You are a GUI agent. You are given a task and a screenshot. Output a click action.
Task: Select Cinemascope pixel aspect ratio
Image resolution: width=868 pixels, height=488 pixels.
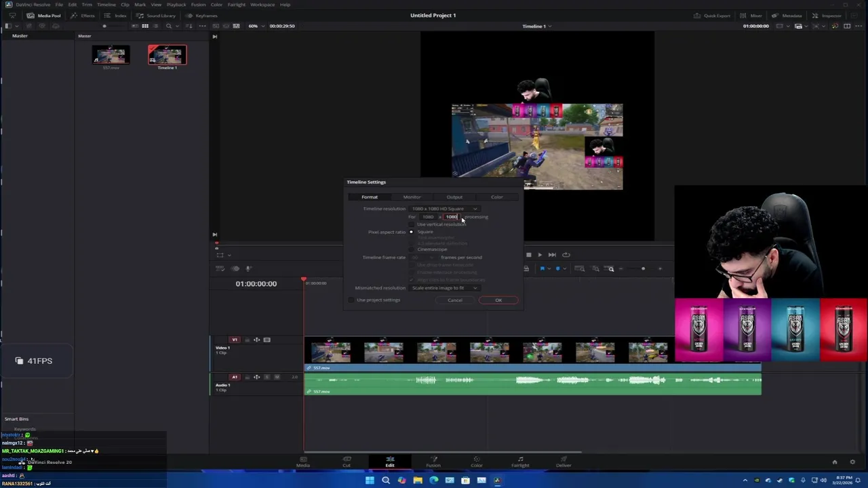[411, 249]
